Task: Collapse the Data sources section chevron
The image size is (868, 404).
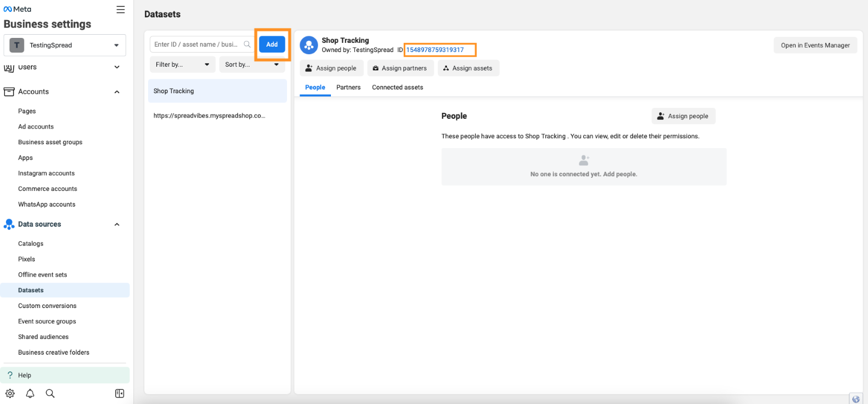Action: pyautogui.click(x=117, y=225)
